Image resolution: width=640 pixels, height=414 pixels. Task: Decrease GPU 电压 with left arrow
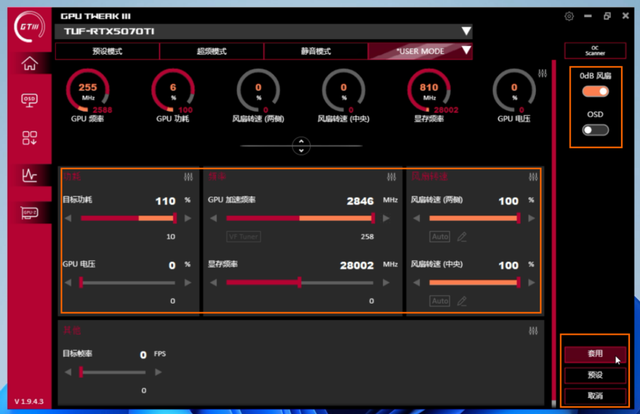point(69,283)
